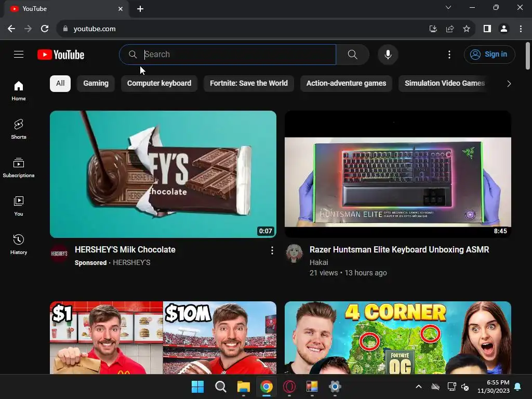Open HERSHEY'S channel avatar
The image size is (532, 399).
pyautogui.click(x=59, y=254)
